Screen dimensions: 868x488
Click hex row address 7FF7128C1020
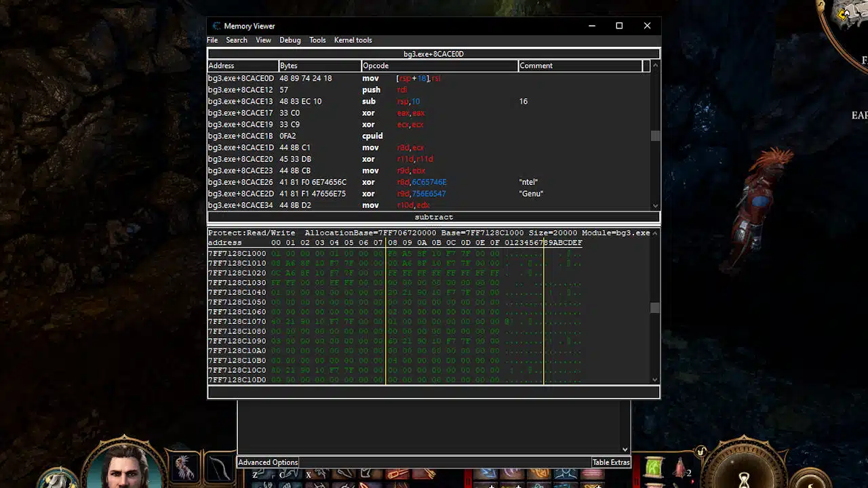pyautogui.click(x=237, y=273)
